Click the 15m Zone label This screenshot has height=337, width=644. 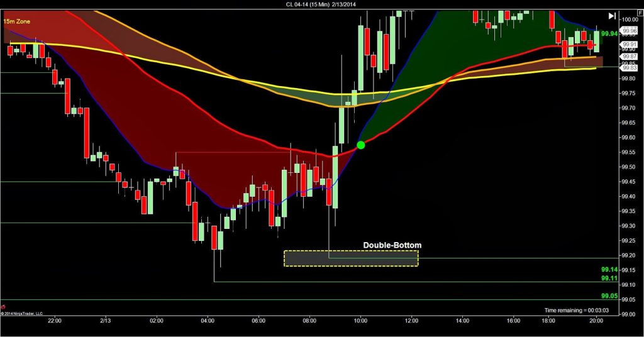(x=17, y=21)
